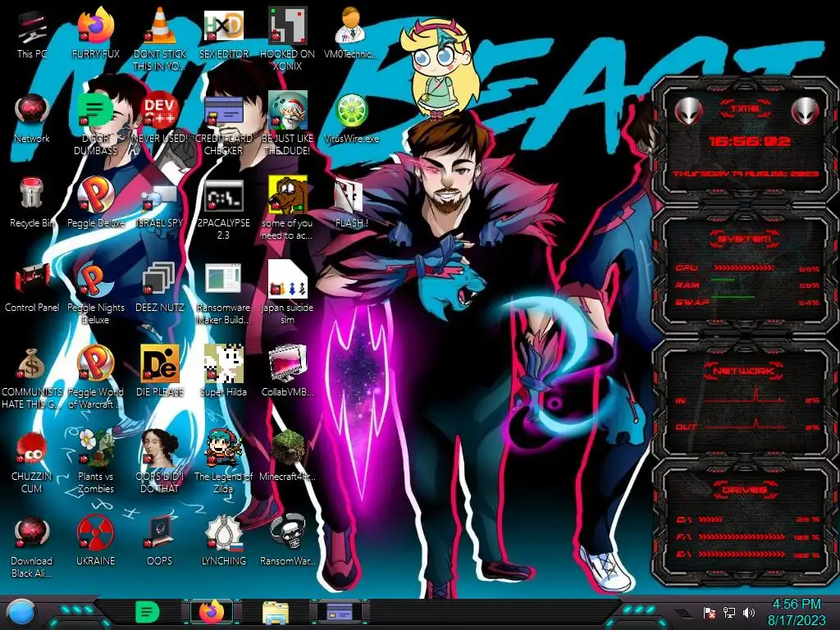Click the TIME widget header
840x630 pixels.
click(x=745, y=109)
